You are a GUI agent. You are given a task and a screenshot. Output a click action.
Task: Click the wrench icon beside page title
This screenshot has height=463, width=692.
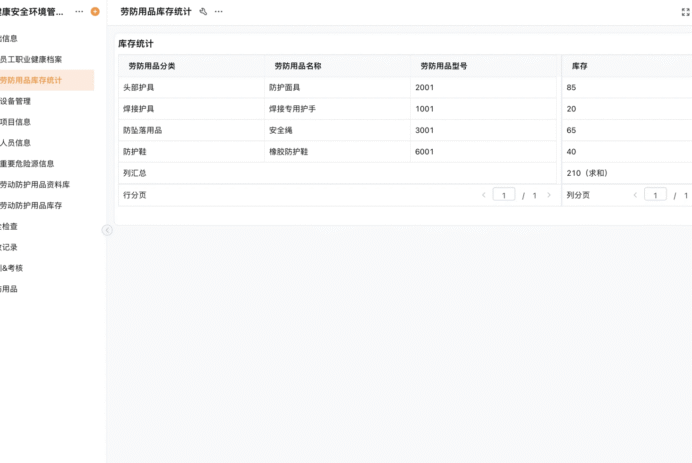203,11
